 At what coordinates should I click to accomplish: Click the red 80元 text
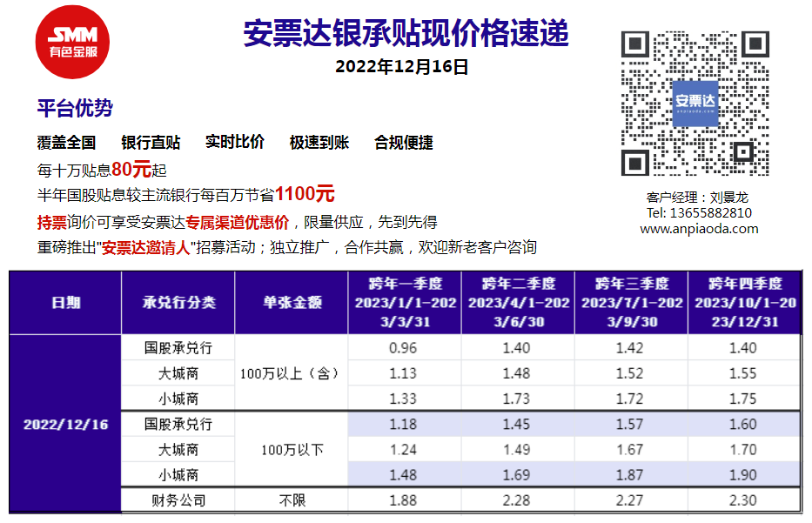coord(131,170)
